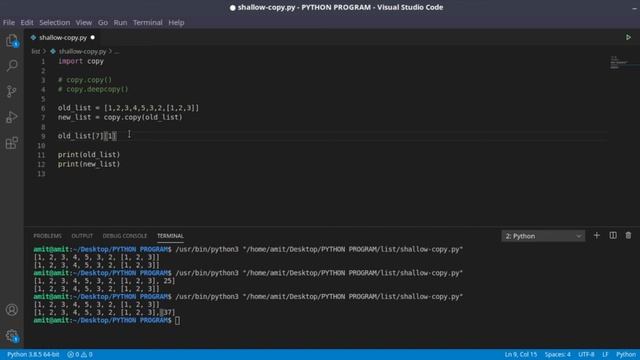Kill terminal with trash icon

click(628, 236)
